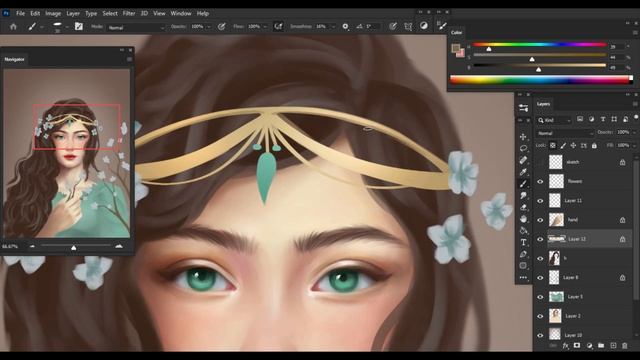
Task: Hide the hand layer
Action: tap(540, 220)
